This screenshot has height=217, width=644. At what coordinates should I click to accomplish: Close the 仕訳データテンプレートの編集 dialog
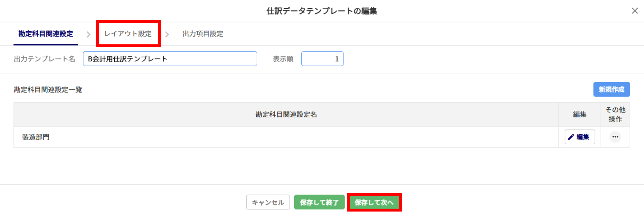(x=635, y=11)
